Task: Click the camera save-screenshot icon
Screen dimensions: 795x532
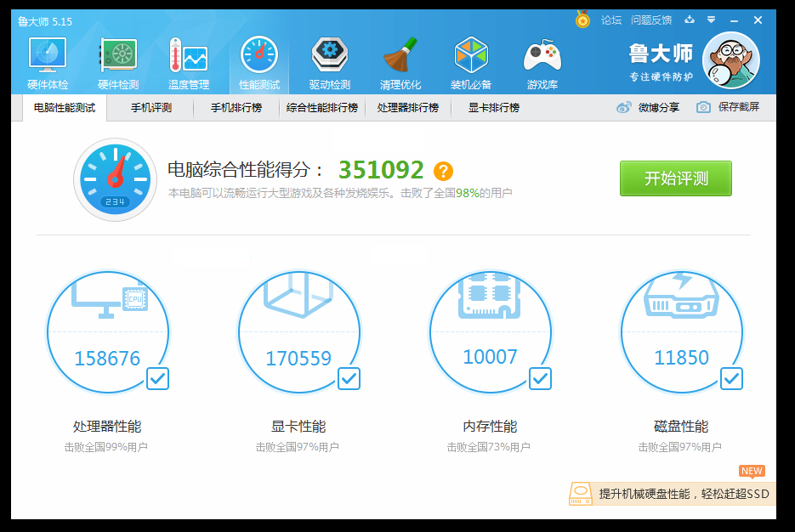Action: (703, 107)
